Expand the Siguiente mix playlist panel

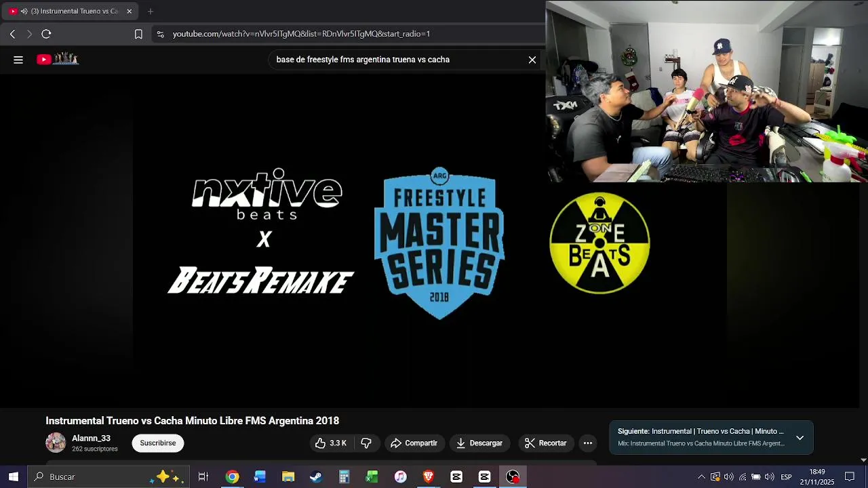800,438
